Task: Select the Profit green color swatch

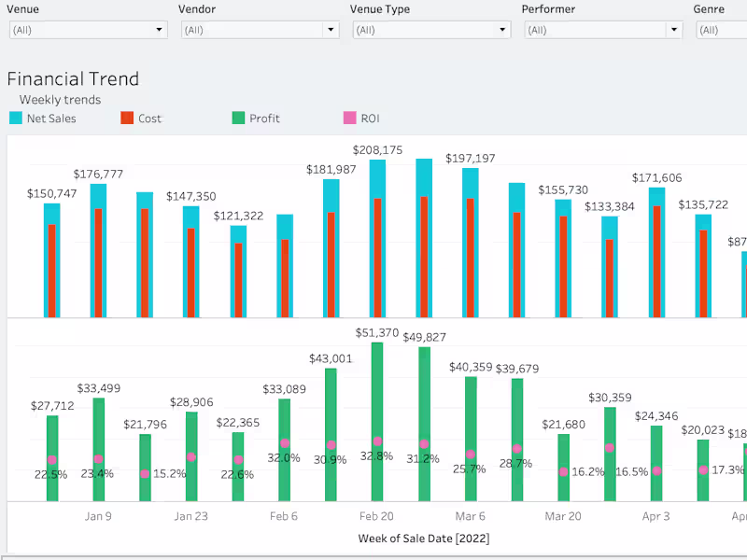Action: click(x=236, y=119)
